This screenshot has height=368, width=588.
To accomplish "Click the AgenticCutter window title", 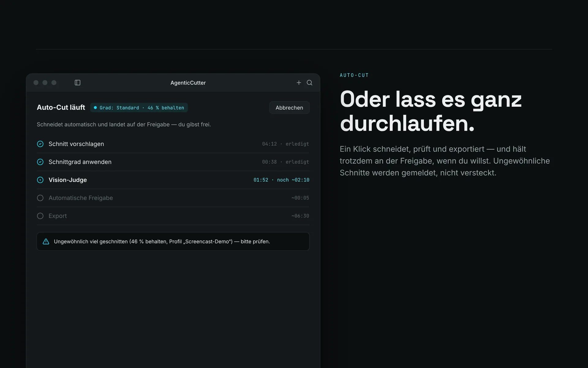I will pyautogui.click(x=188, y=83).
